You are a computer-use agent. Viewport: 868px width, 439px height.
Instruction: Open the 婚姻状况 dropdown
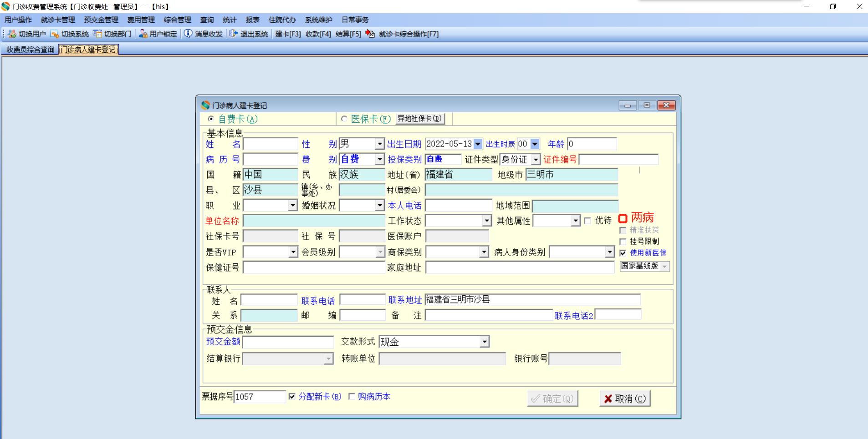(x=380, y=206)
